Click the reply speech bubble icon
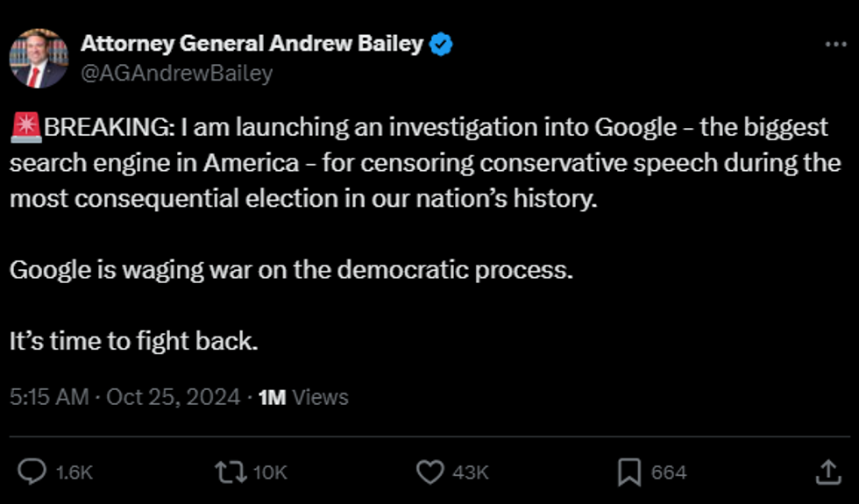Screen dimensions: 859x504 [x=32, y=472]
